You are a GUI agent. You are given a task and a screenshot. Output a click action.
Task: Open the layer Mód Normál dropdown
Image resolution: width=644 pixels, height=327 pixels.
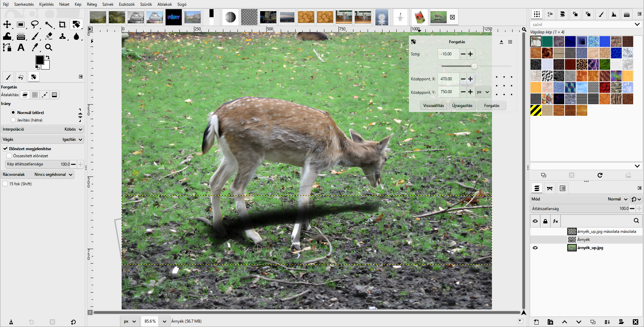tap(579, 199)
